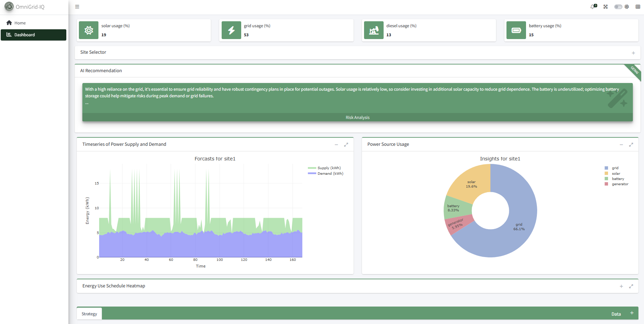Click the 'Energy (kWh)' axis label
Image resolution: width=644 pixels, height=324 pixels.
coord(87,211)
